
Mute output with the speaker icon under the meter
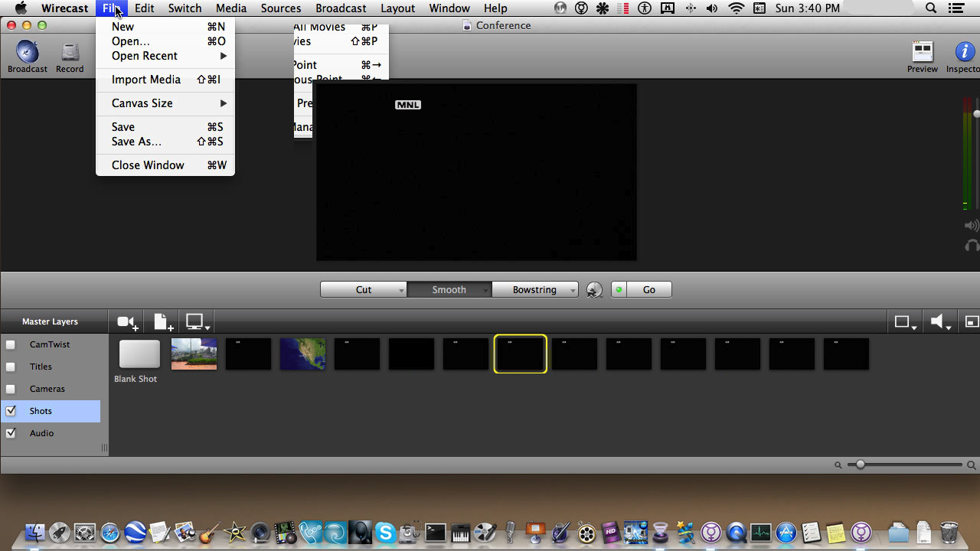(x=972, y=226)
